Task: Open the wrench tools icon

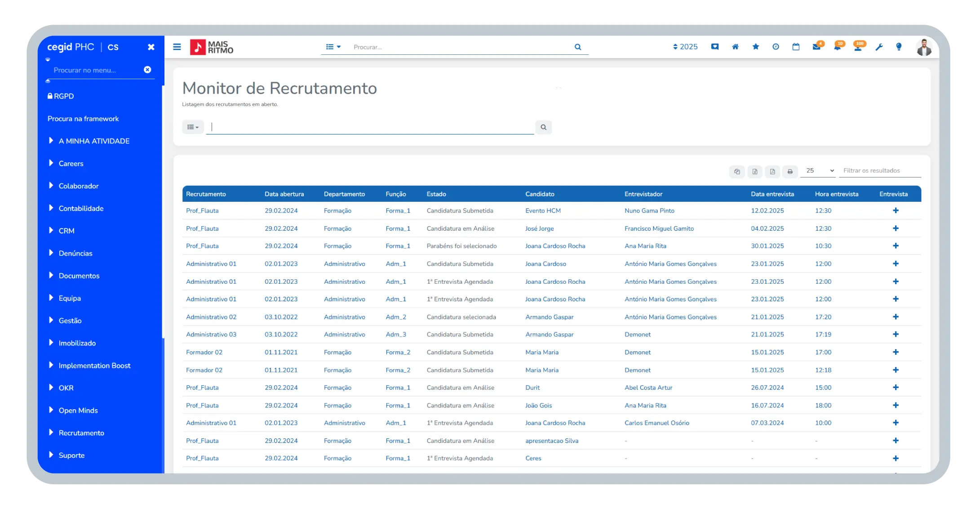Action: pos(879,47)
